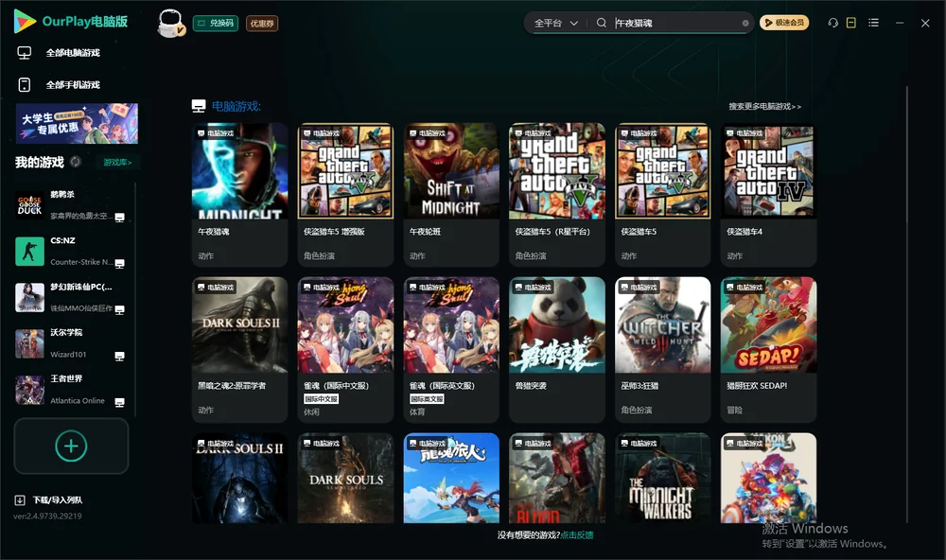Open the 侠盗猎车4 game card
Image resolution: width=946 pixels, height=560 pixels.
tap(768, 194)
